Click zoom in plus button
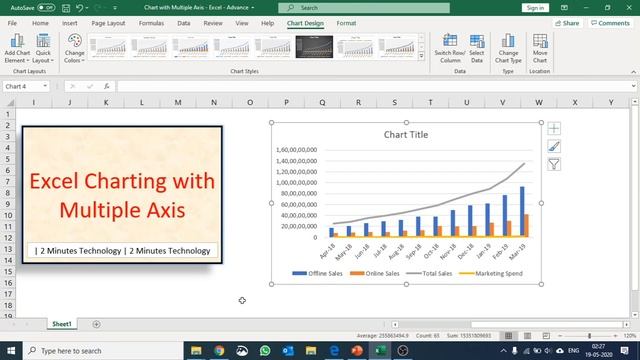Screen dimensions: 640x360 point(616,336)
